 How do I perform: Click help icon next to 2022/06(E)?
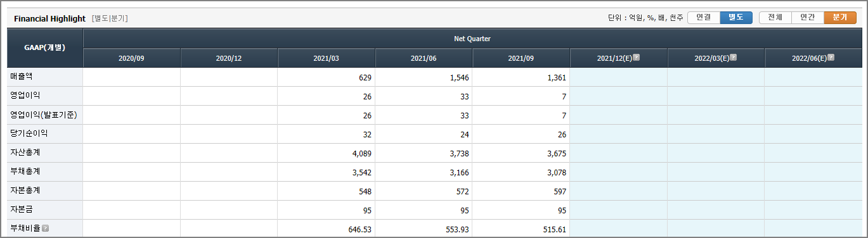click(x=831, y=58)
